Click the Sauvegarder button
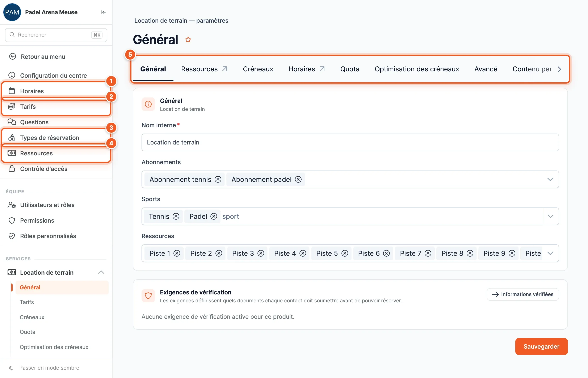Screen dimensions: 588x378 pos(541,346)
